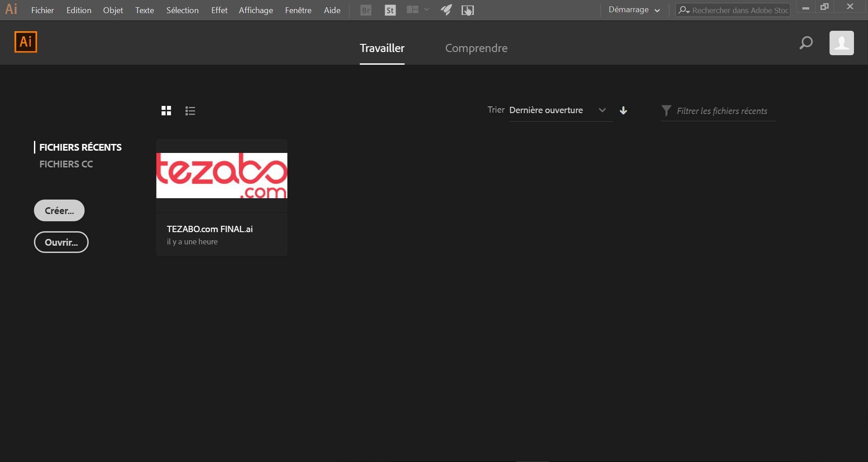Click the filter funnel icon
This screenshot has height=462, width=868.
click(x=666, y=110)
